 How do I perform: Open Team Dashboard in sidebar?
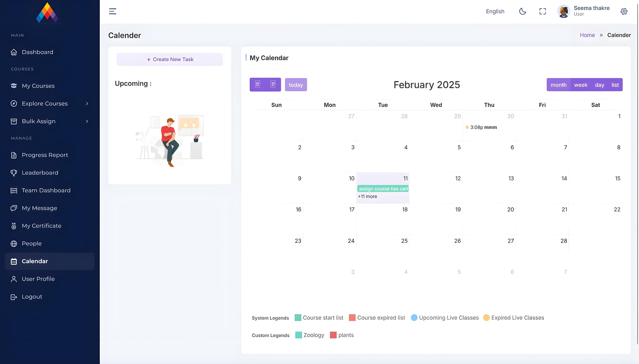(x=46, y=190)
